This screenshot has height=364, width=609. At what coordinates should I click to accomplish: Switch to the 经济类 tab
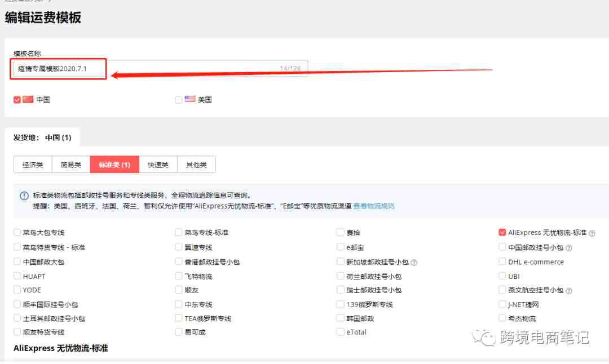coord(33,165)
